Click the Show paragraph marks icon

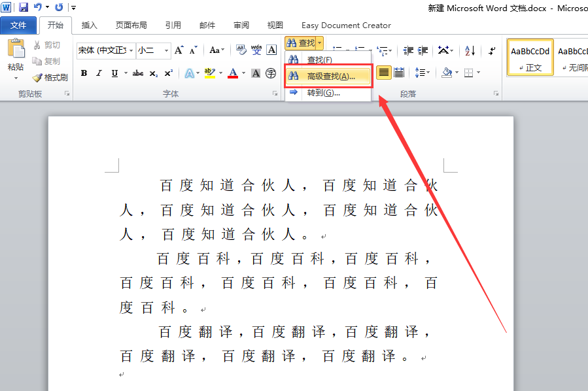click(492, 50)
